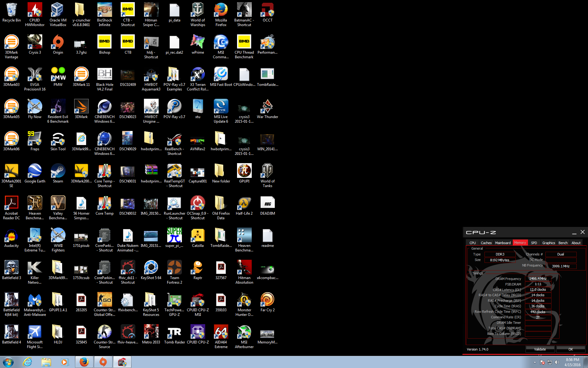Open Mozilla Firefox desktop icon
The image size is (588, 368).
pos(221,14)
